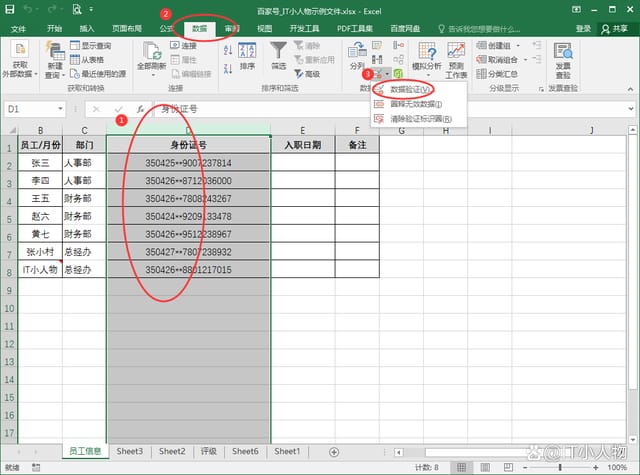Viewport: 640px width, 475px height.
Task: Switch to the 页面布局 ribbon tab
Action: tap(127, 29)
